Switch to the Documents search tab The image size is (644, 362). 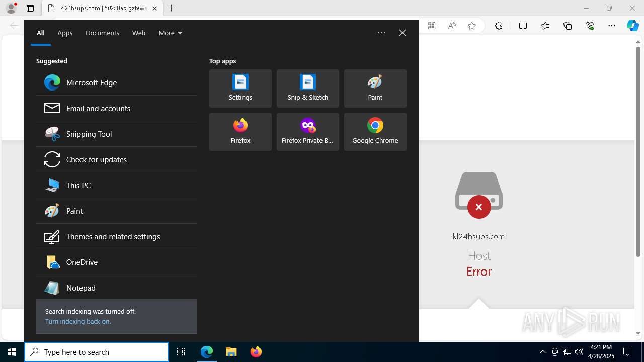102,33
